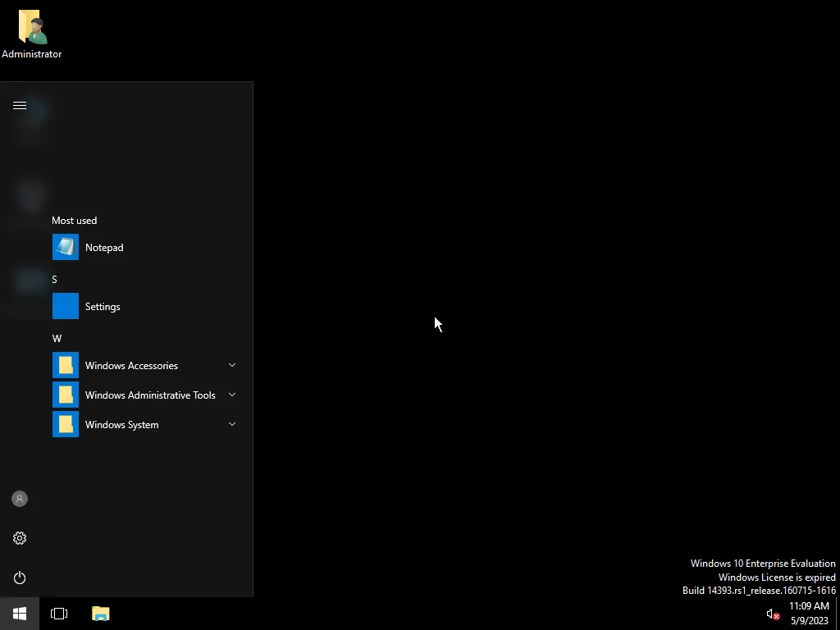Launch Notepad from Most used

point(66,247)
